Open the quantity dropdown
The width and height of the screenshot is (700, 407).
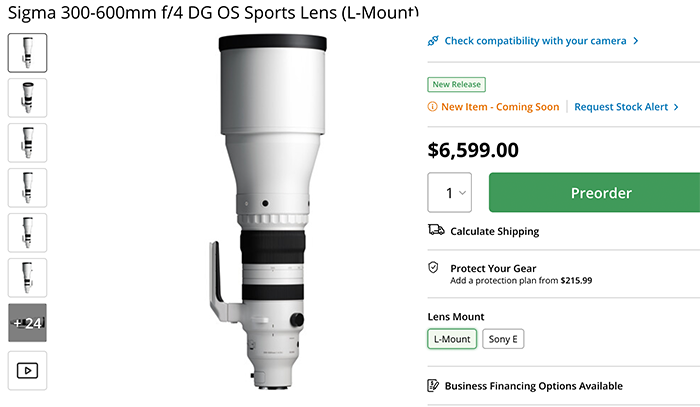coord(449,192)
